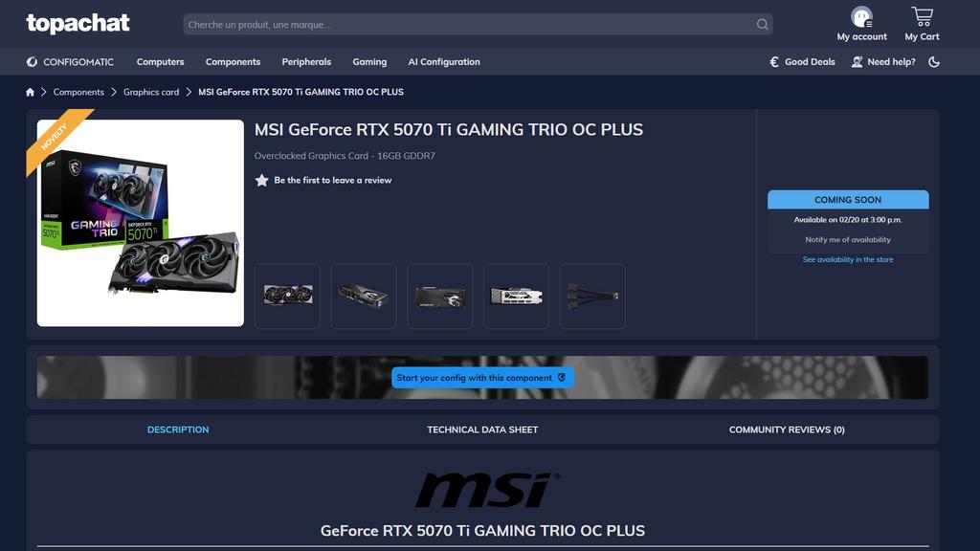
Task: Click the review star icon
Action: [x=261, y=181]
